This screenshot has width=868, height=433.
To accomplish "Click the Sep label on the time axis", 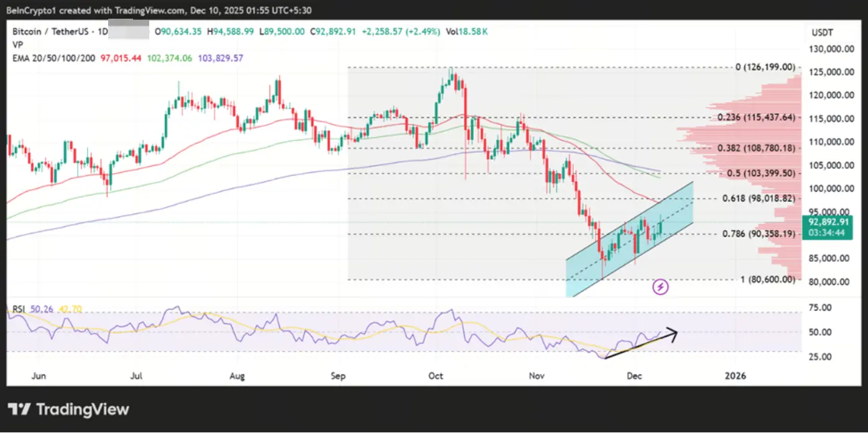I will click(338, 376).
